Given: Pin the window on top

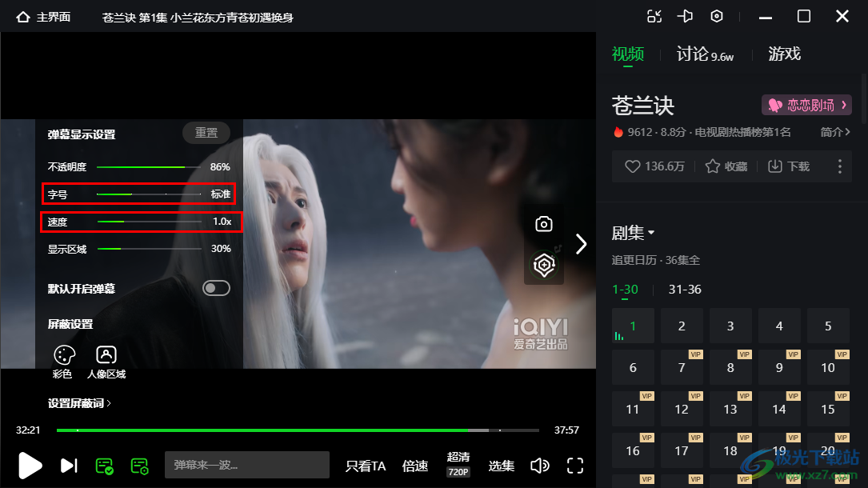Looking at the screenshot, I should coord(686,17).
